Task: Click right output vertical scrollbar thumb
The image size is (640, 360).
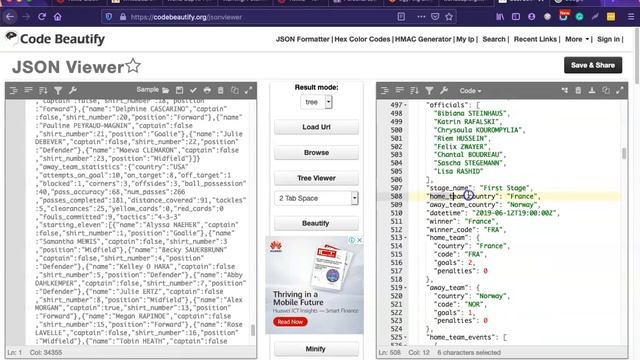Action: (624, 153)
